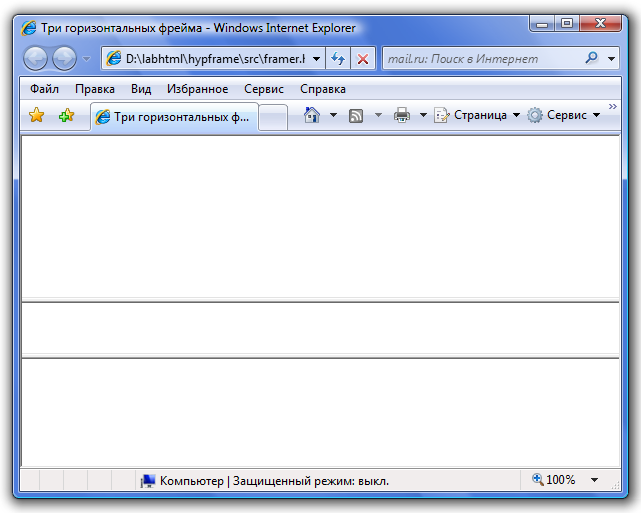Open the Файл menu
This screenshot has height=513, width=641.
coord(45,89)
